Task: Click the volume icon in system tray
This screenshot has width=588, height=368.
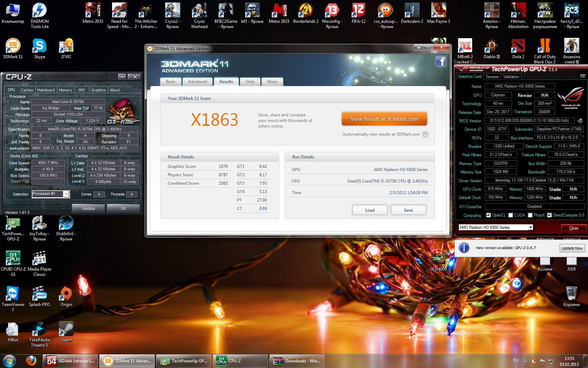Action: (x=534, y=361)
